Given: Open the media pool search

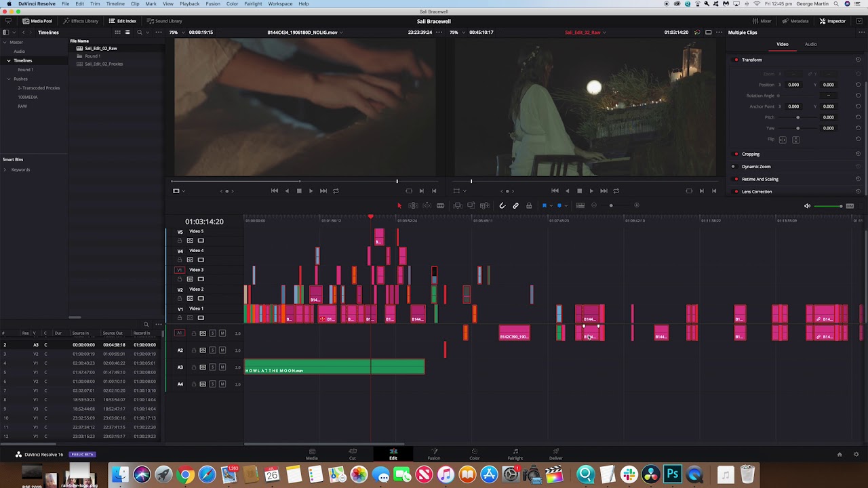Looking at the screenshot, I should click(140, 32).
